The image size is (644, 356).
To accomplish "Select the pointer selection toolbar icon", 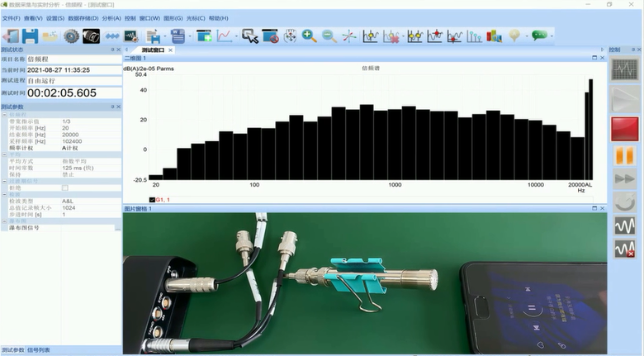I will tap(250, 36).
